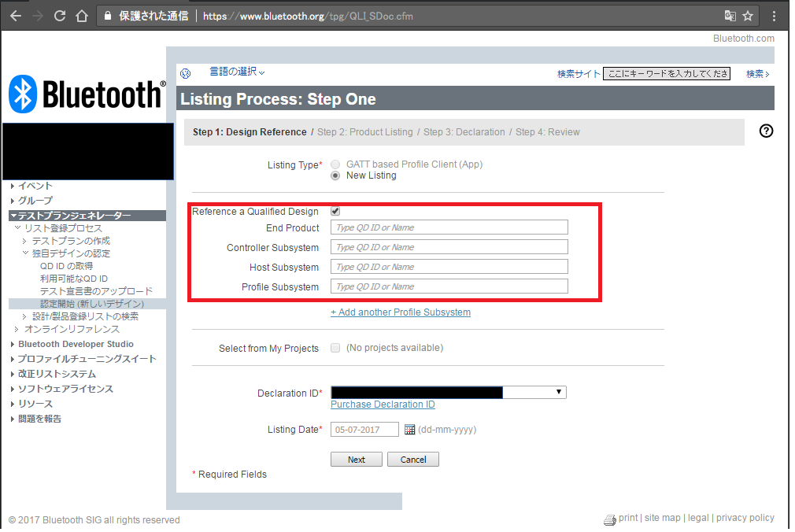Open the browser three-dot menu

[774, 17]
